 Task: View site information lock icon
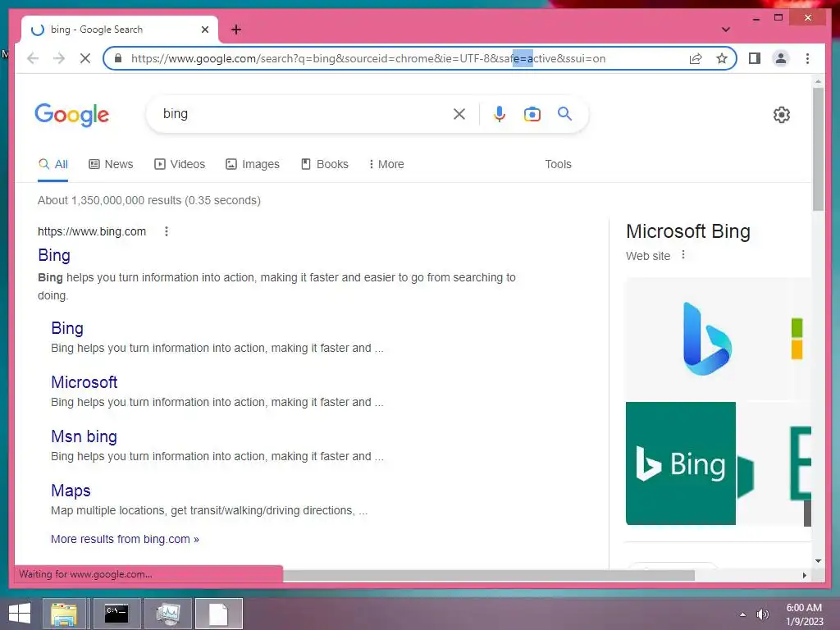point(118,58)
